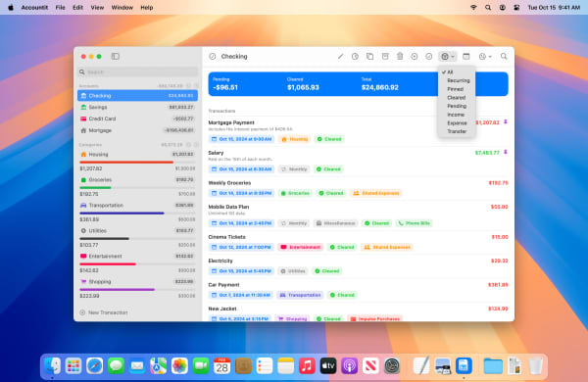Choose Pinned in the filter menu

pyautogui.click(x=457, y=89)
